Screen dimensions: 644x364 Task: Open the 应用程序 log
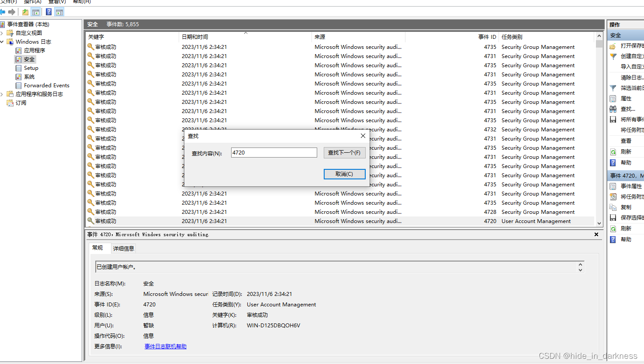(x=35, y=51)
